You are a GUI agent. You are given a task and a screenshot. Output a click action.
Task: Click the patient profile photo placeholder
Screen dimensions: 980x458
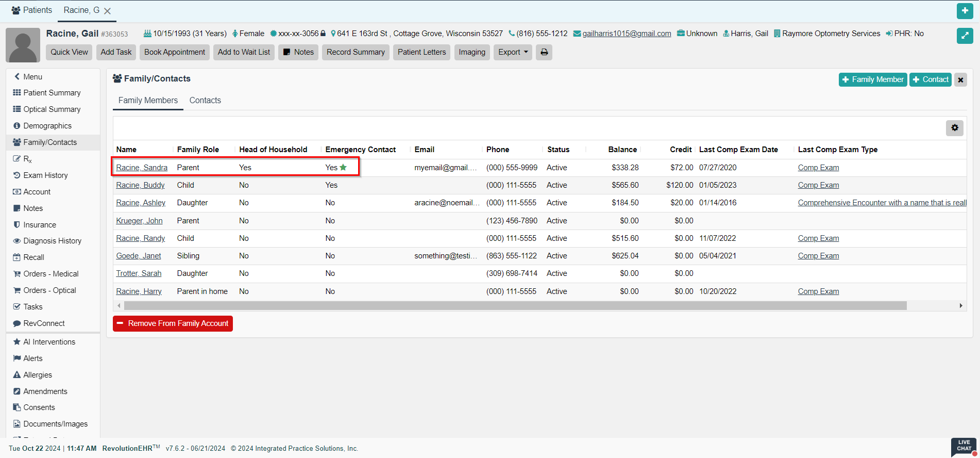tap(23, 45)
